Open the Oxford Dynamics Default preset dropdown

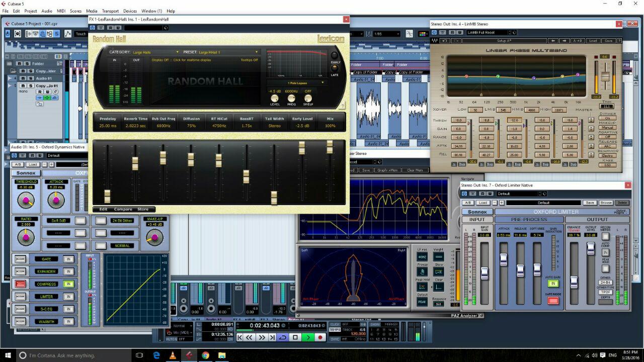(68, 155)
